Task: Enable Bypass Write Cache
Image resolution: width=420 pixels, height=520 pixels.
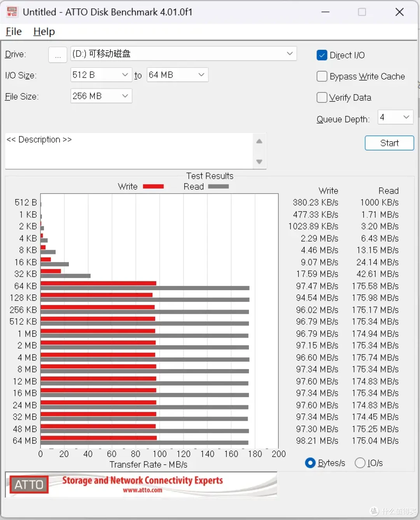Action: click(x=322, y=76)
